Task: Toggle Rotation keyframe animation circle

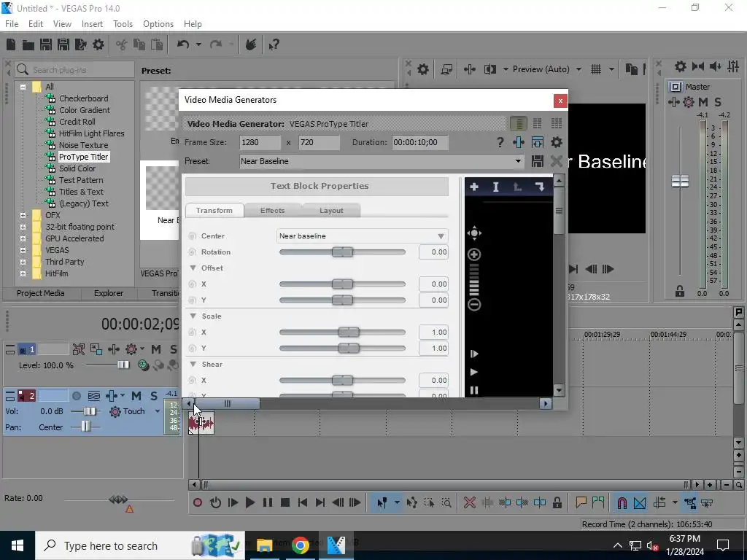Action: click(193, 252)
